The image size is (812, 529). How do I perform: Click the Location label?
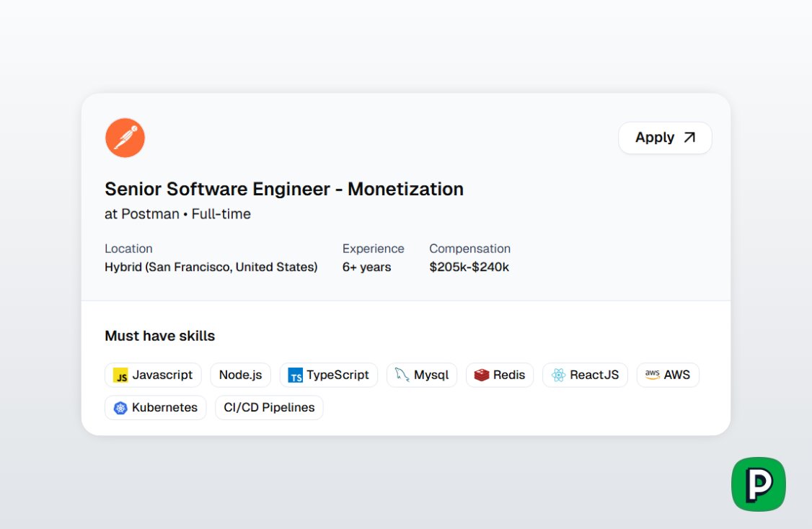point(128,249)
